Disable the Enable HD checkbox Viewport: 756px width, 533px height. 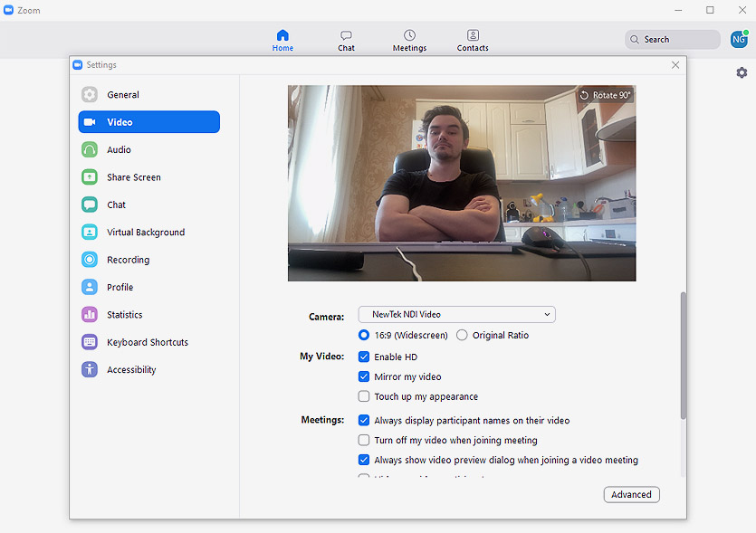pos(364,357)
